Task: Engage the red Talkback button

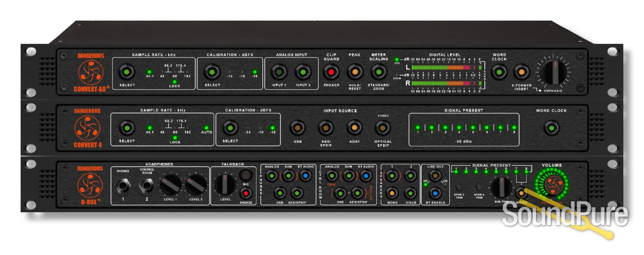Action: tap(246, 193)
